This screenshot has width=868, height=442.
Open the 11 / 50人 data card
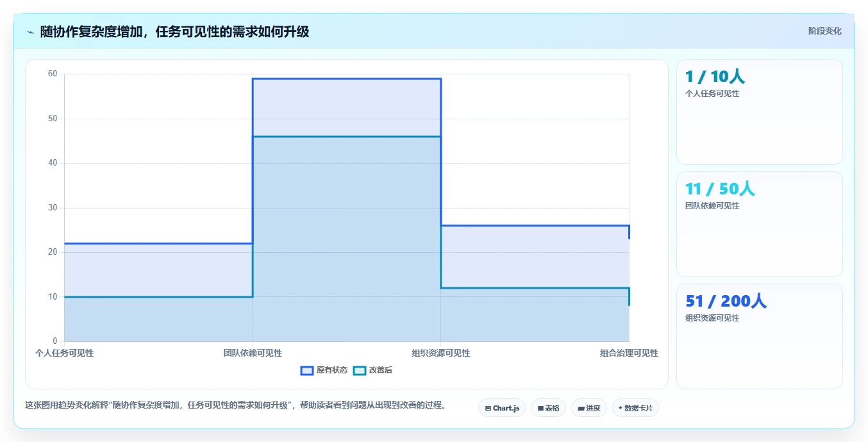pos(759,224)
